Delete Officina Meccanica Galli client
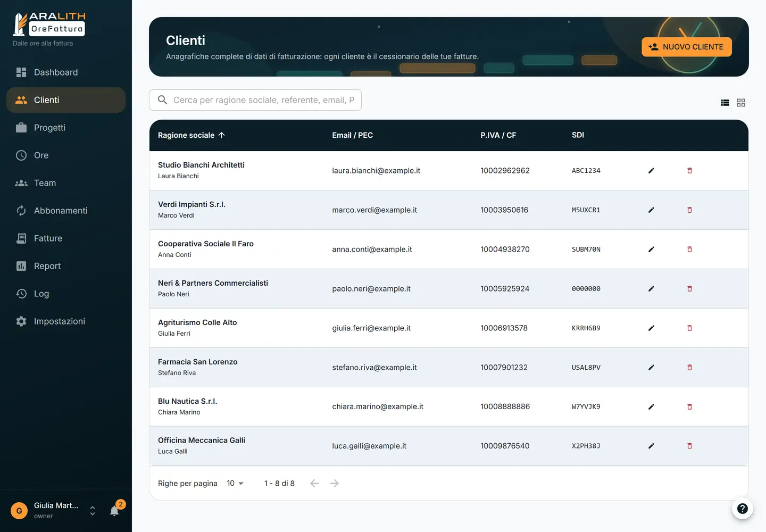Image resolution: width=766 pixels, height=532 pixels. click(689, 446)
